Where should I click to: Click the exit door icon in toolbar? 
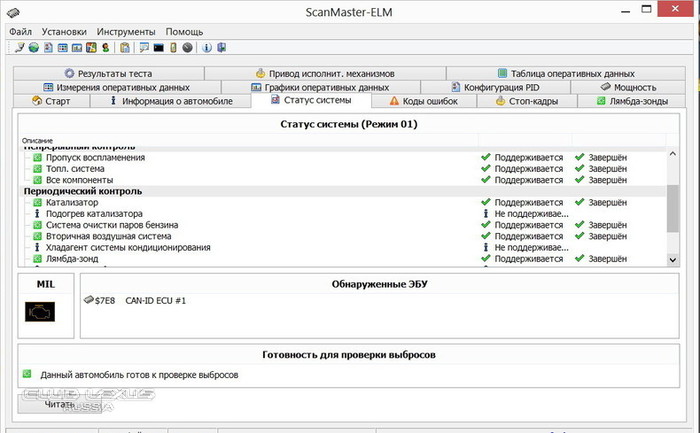[x=220, y=47]
